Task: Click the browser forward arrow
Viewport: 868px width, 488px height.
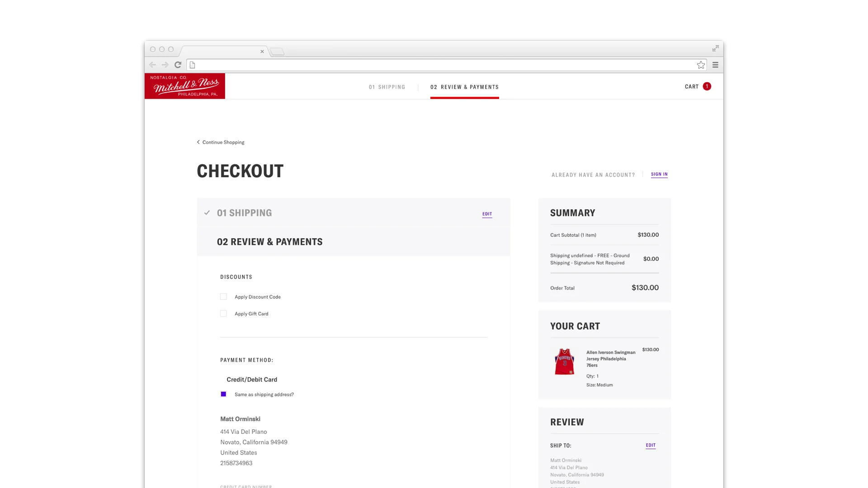Action: click(165, 65)
